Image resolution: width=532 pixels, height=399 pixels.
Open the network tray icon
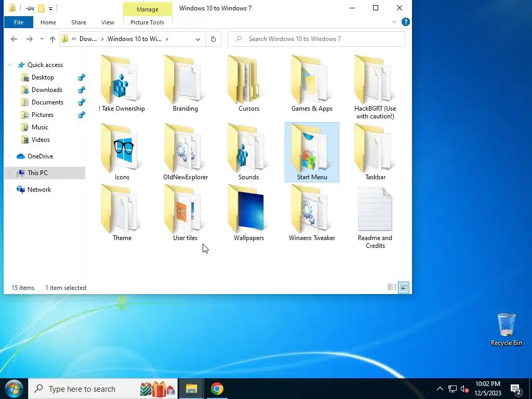(453, 389)
